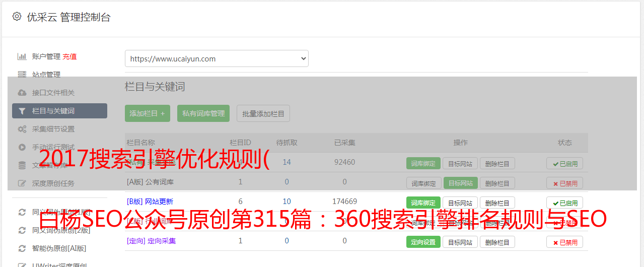Image resolution: width=644 pixels, height=267 pixels.
Task: Click the bar chart icon for 账户管理
Action: click(x=22, y=56)
